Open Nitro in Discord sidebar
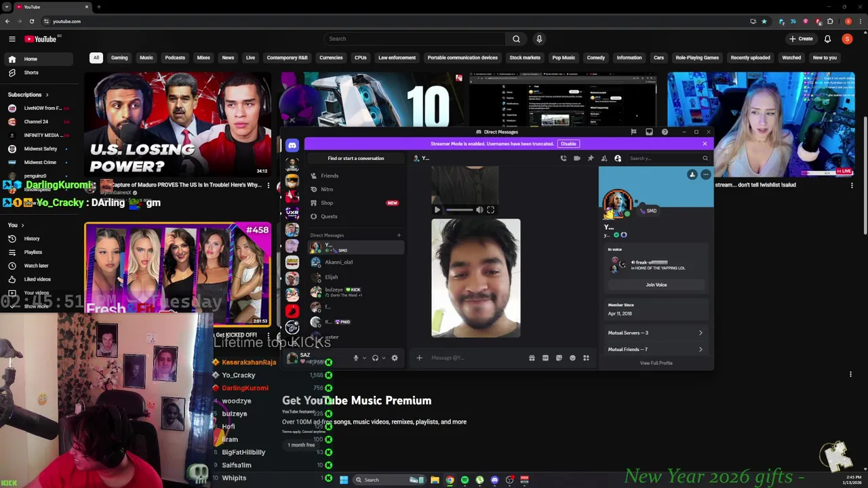 (356, 189)
